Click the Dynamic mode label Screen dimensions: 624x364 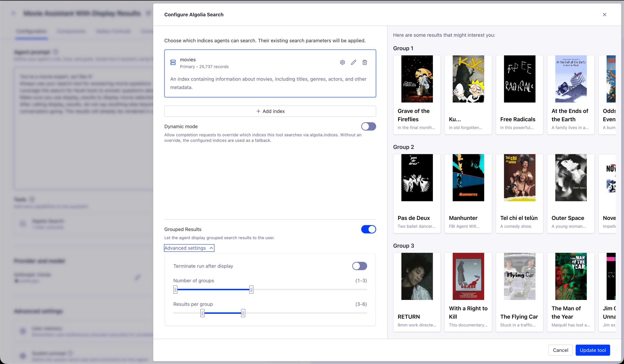[181, 126]
